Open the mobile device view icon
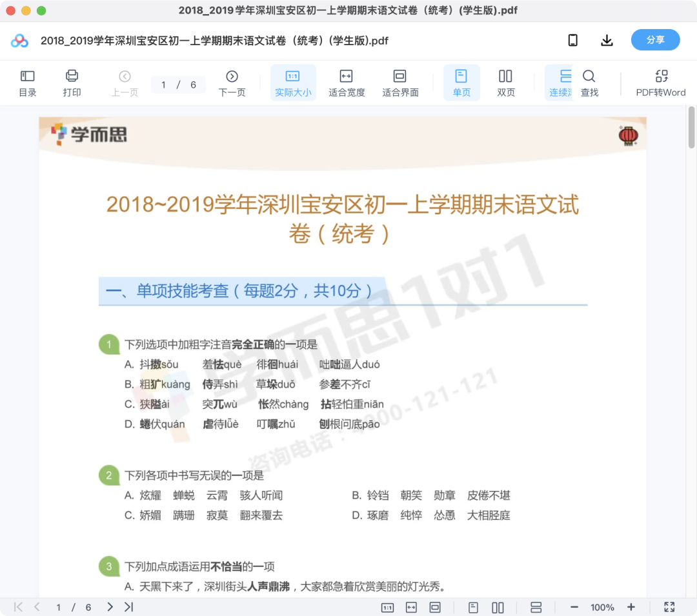 [x=573, y=41]
